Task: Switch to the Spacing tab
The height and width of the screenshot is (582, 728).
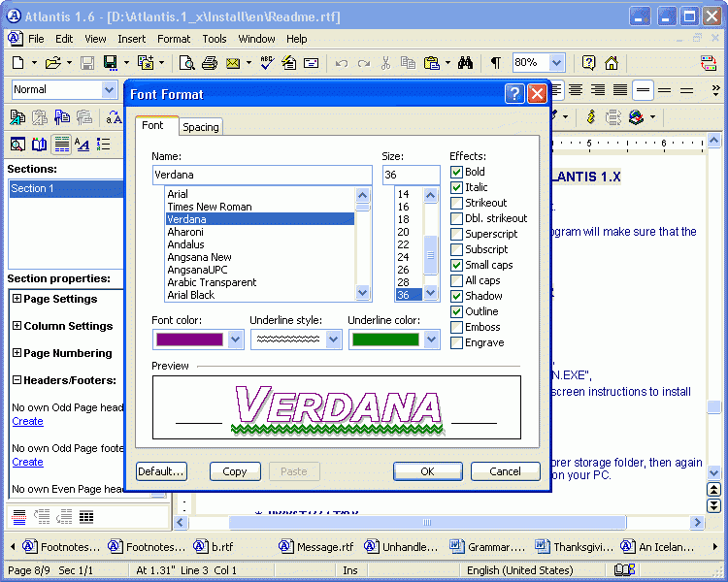Action: [201, 127]
